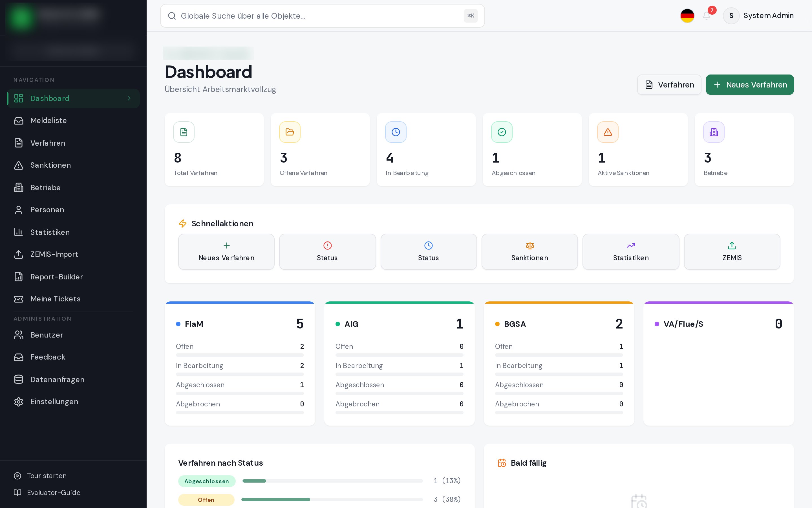
Task: Click the Abgeschlossen checkmark icon
Action: (502, 132)
